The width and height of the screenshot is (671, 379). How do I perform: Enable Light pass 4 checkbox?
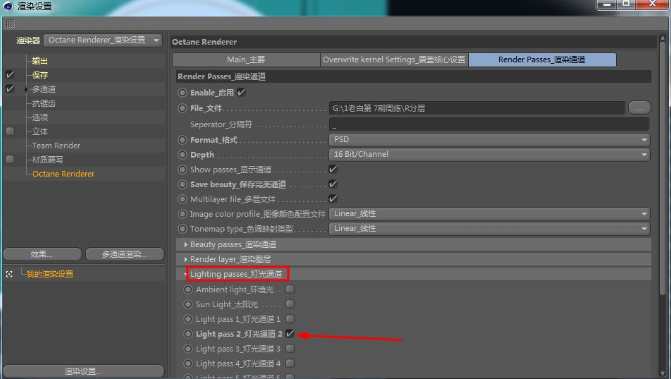[x=290, y=363]
